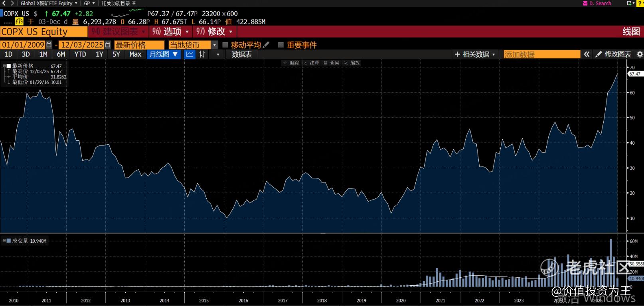Edit moving average with pencil icon
Screen dimensions: 644x306
tap(266, 45)
